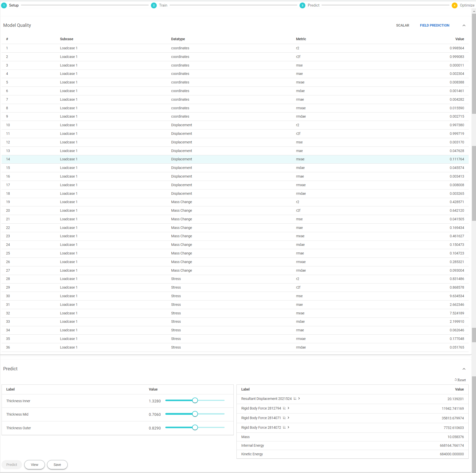Click the page vertical scrollbar
Screen dimensions: 476x473
(474, 63)
